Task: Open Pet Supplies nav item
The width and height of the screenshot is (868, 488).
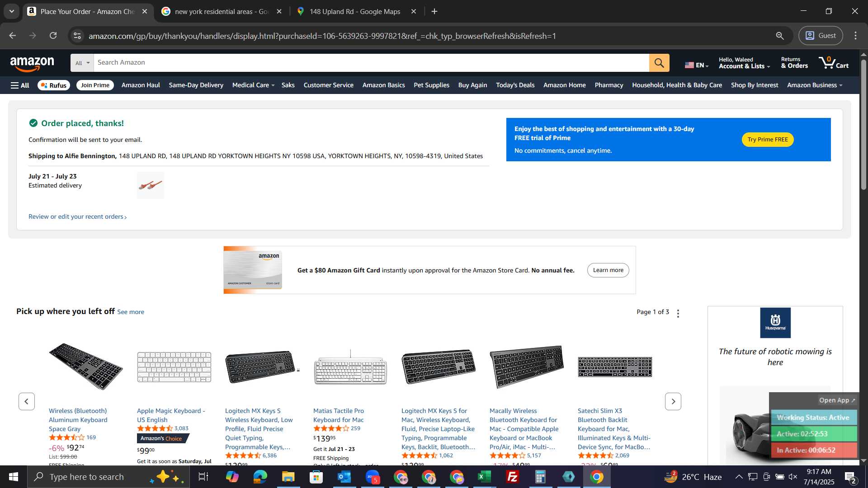Action: coord(431,85)
